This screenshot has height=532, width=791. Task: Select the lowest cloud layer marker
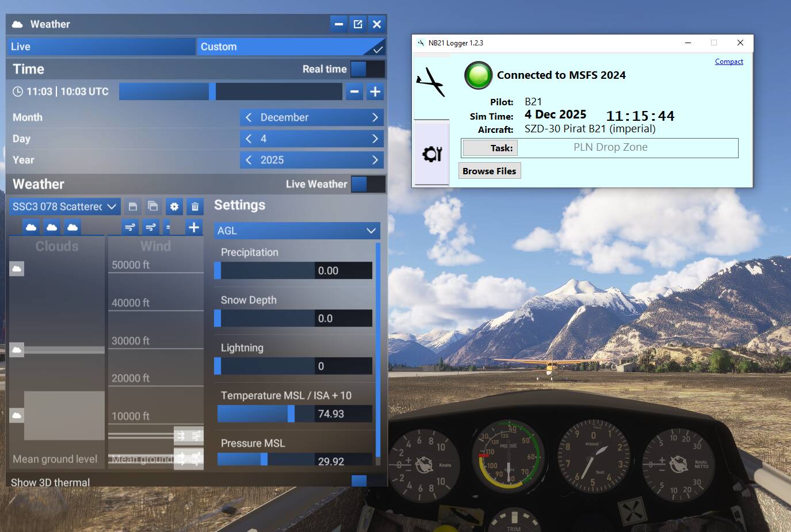[17, 415]
